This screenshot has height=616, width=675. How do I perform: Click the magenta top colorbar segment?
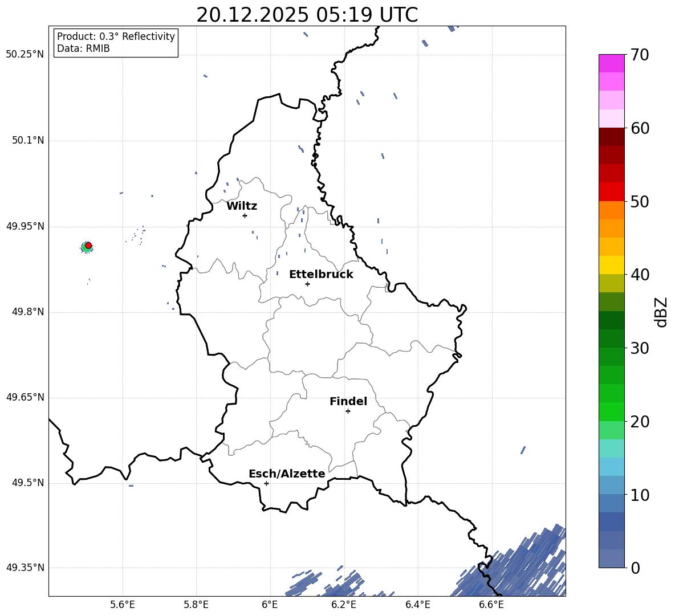click(612, 63)
